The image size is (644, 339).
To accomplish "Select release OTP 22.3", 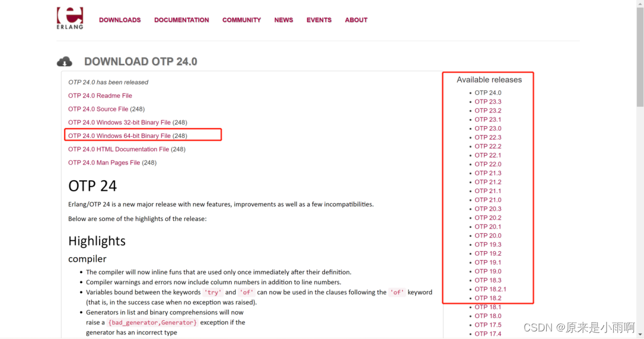I will 488,137.
